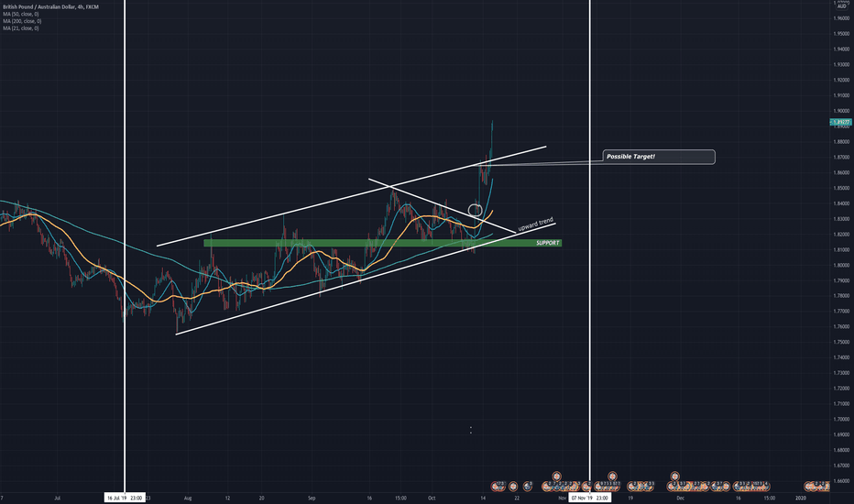Click the Aug label on time axis

pos(188,498)
